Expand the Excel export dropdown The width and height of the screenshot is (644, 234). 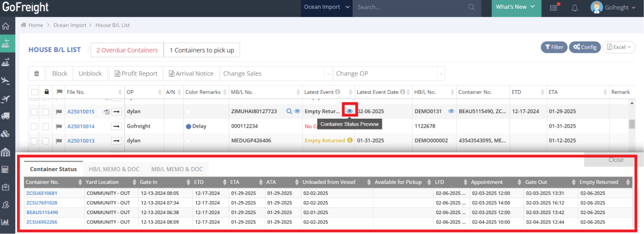(x=619, y=47)
